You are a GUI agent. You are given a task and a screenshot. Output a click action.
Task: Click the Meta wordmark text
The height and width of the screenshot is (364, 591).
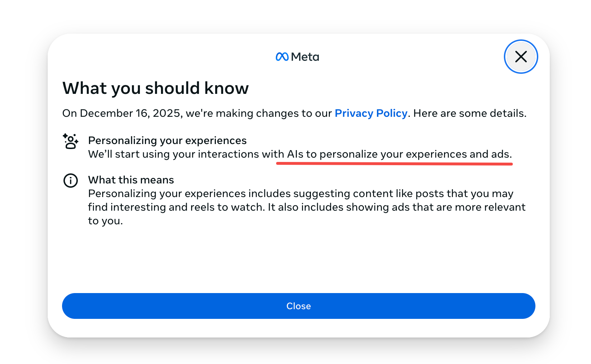click(305, 57)
